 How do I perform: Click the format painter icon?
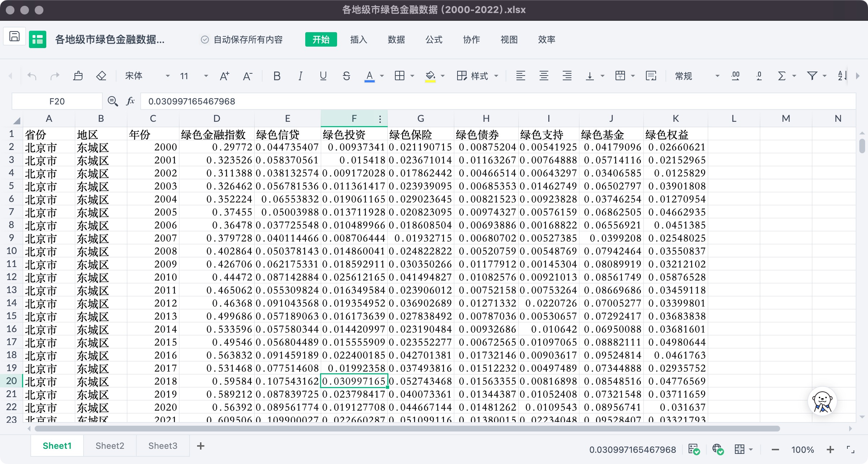tap(78, 76)
